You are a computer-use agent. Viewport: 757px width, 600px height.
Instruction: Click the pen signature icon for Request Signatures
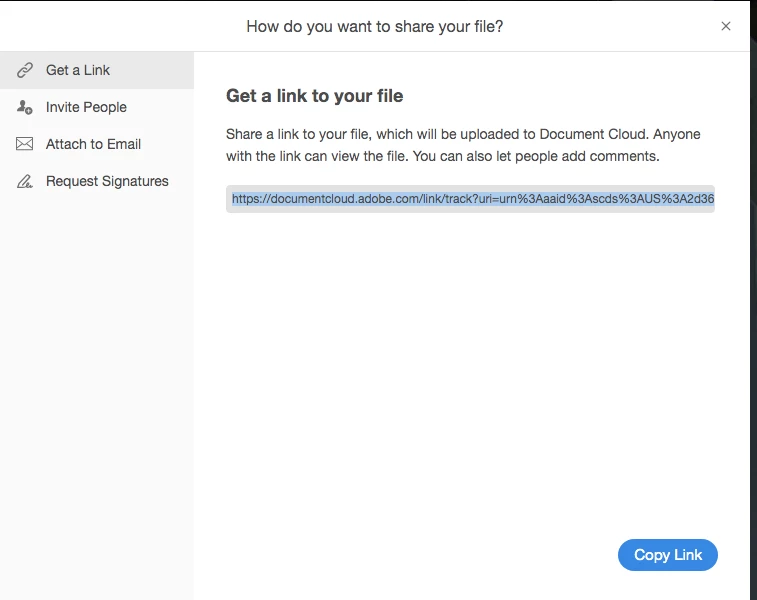(25, 181)
